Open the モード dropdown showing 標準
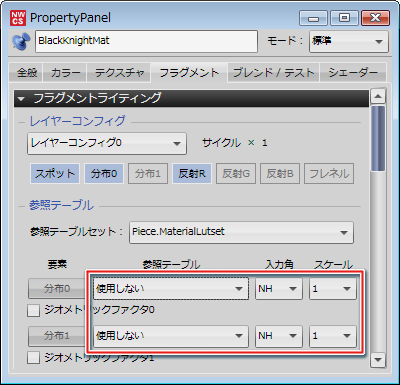Image resolution: width=400 pixels, height=385 pixels. (x=349, y=41)
